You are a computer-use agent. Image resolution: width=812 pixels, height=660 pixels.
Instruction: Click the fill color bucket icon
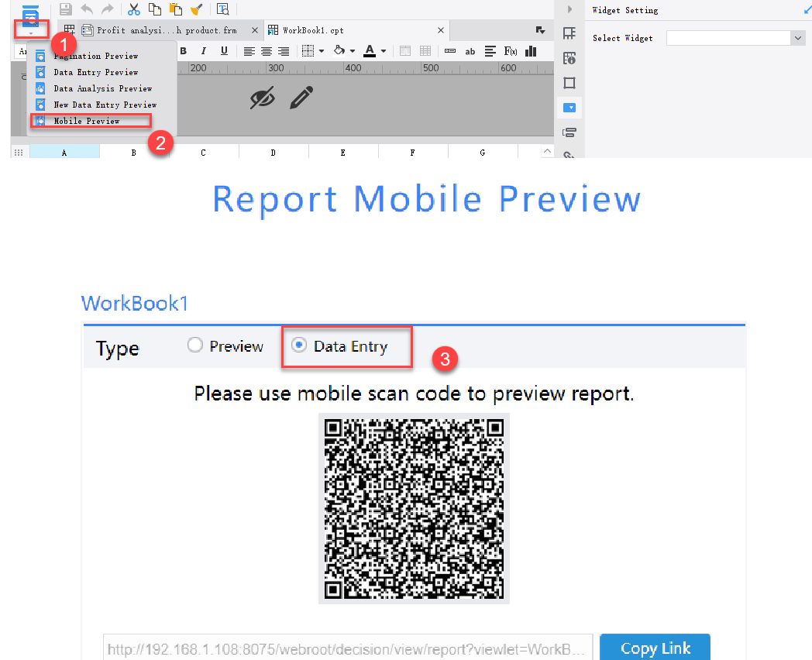(x=339, y=50)
